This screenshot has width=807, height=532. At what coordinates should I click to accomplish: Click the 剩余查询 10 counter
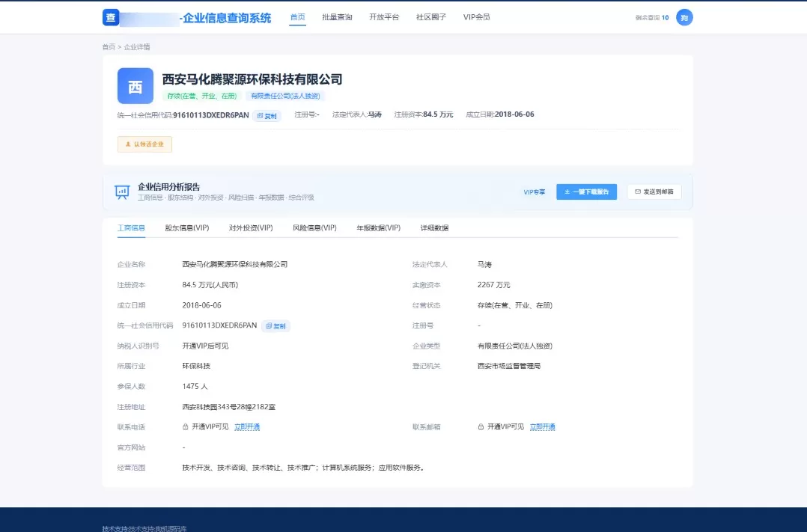coord(651,17)
